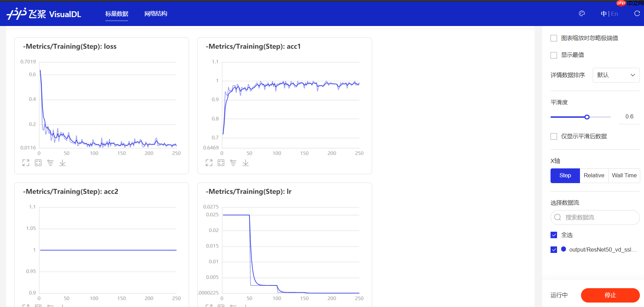Image resolution: width=644 pixels, height=307 pixels.
Task: Toggle Y-axis log scale icon on loss chart
Action: (x=50, y=163)
